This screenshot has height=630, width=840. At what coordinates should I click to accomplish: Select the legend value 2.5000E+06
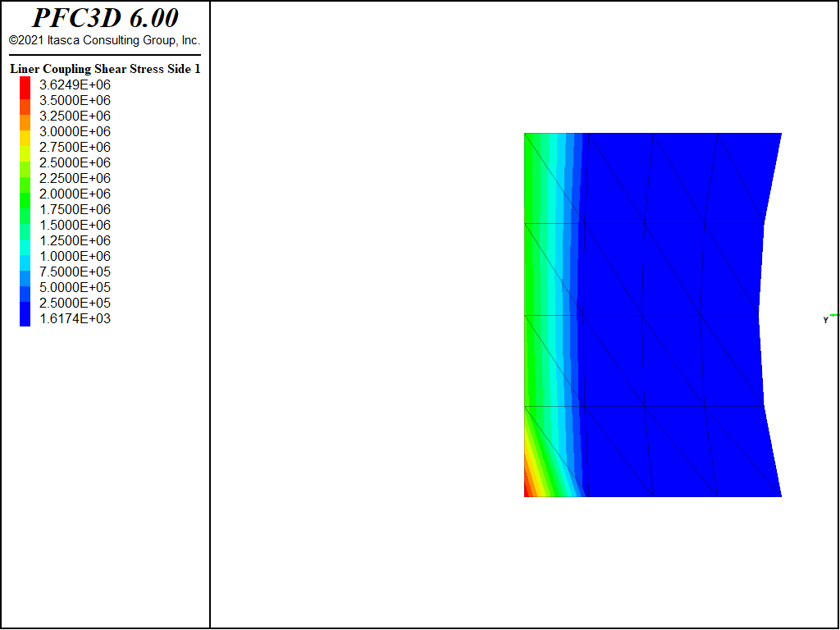click(75, 162)
